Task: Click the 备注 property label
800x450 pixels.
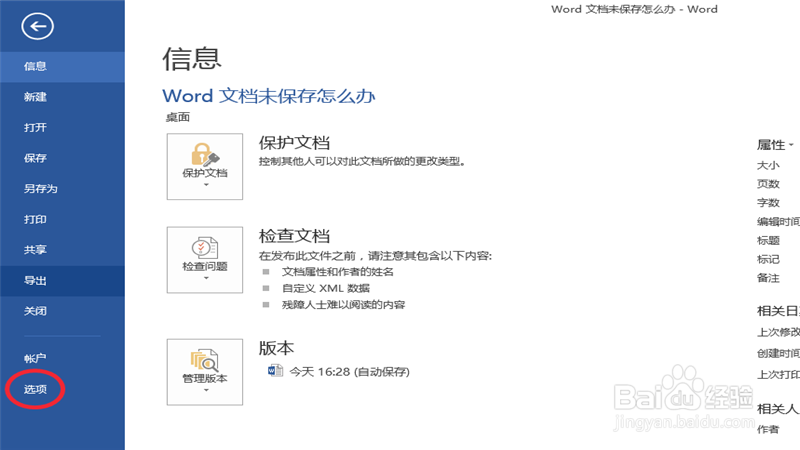Action: click(768, 278)
